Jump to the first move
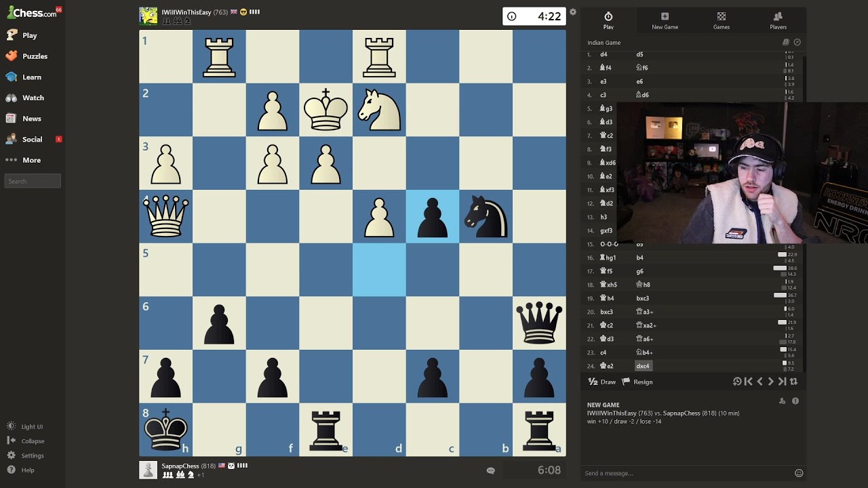The image size is (868, 488). coord(749,382)
